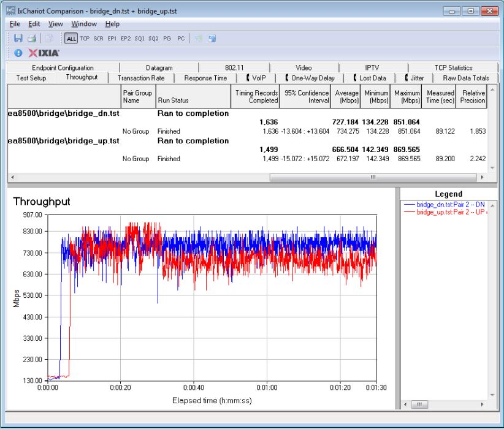Toggle the SCR filter button

click(x=98, y=39)
